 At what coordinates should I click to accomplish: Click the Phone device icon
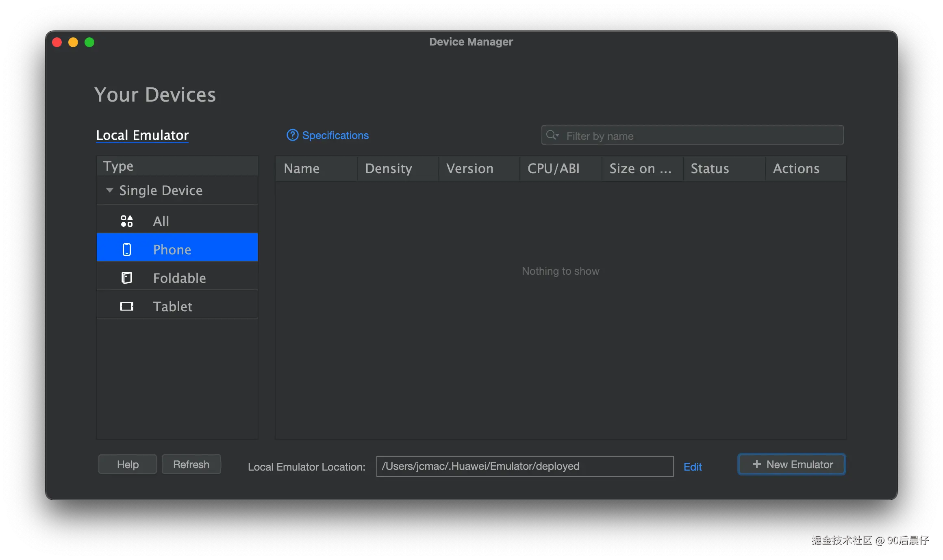pos(127,250)
